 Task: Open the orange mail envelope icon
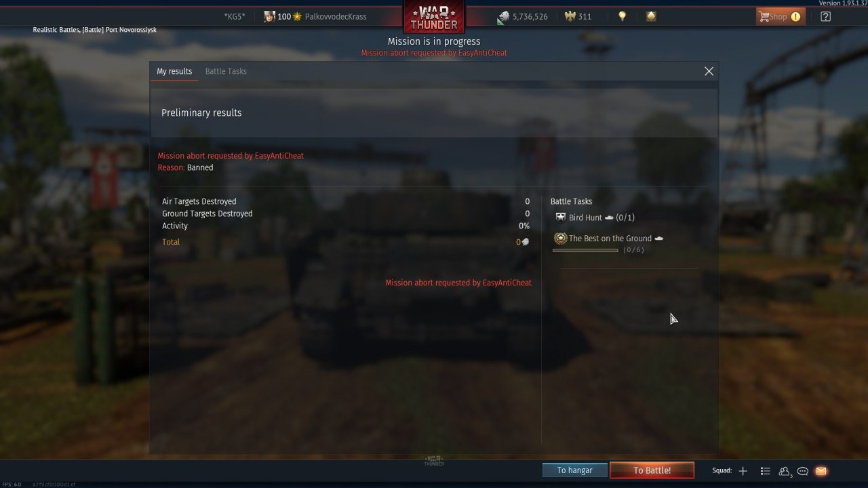click(x=821, y=471)
